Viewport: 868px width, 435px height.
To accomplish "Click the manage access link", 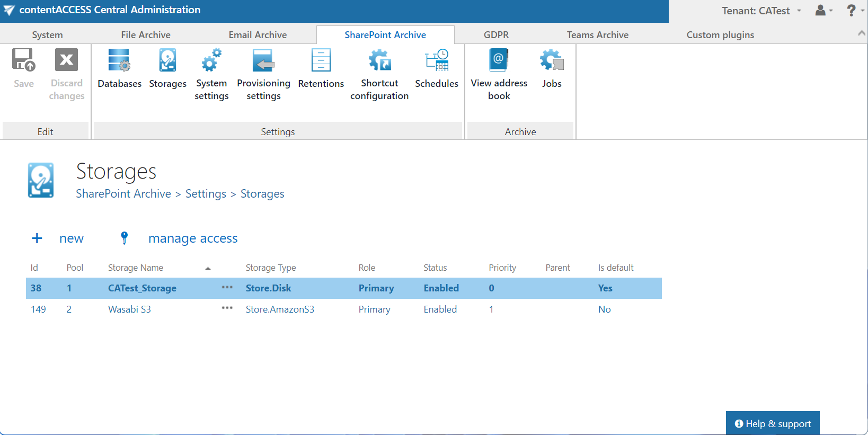I will [x=193, y=238].
